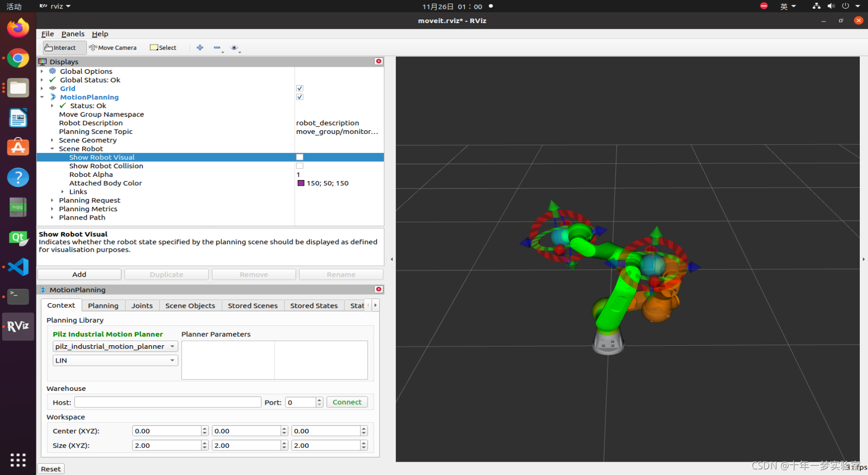Click the Warehouse Host input field

[x=168, y=402]
